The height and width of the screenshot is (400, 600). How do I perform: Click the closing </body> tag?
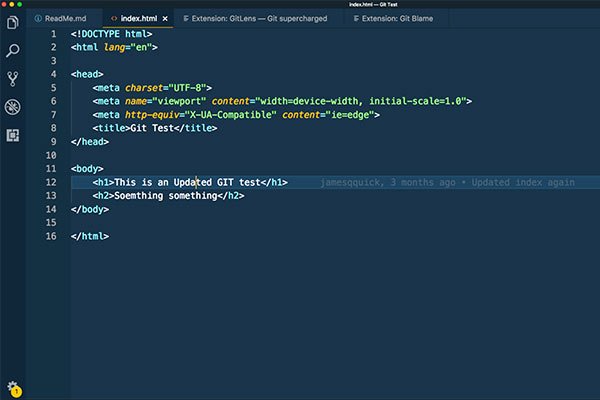[90, 209]
